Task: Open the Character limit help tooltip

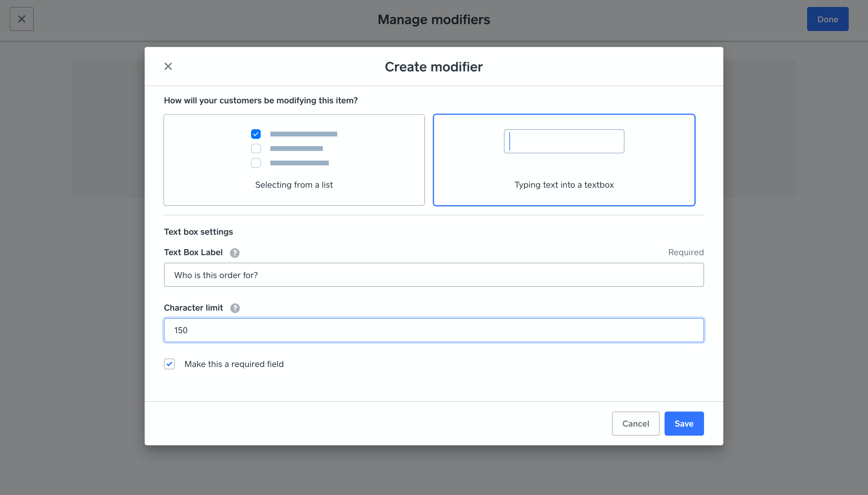Action: point(234,308)
